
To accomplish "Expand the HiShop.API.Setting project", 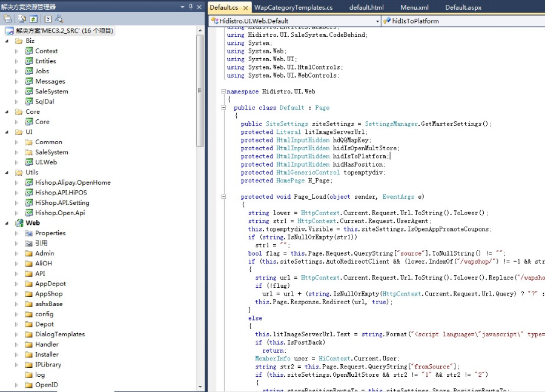I will 16,203.
